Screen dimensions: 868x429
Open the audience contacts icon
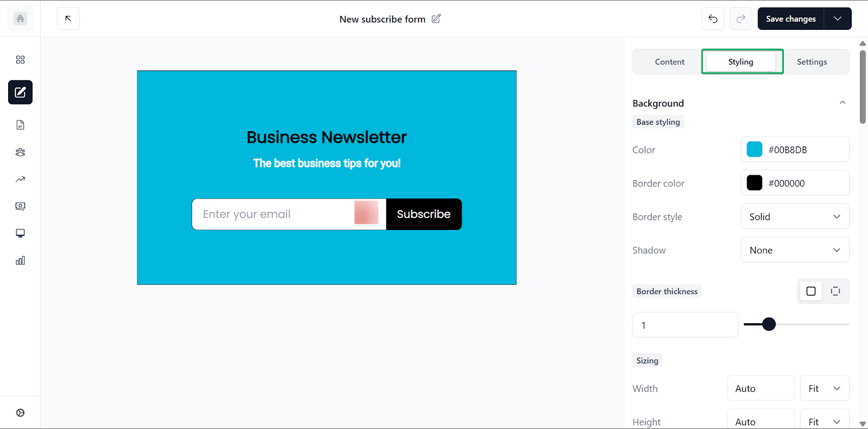click(x=20, y=152)
